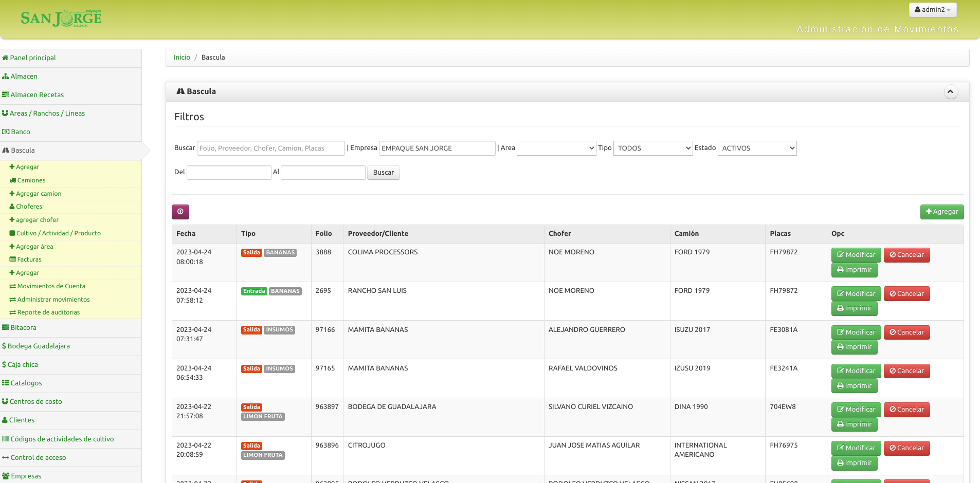Screen dimensions: 980x483
Task: Modify folio 963896 CITROJUGO record
Action: (x=856, y=448)
